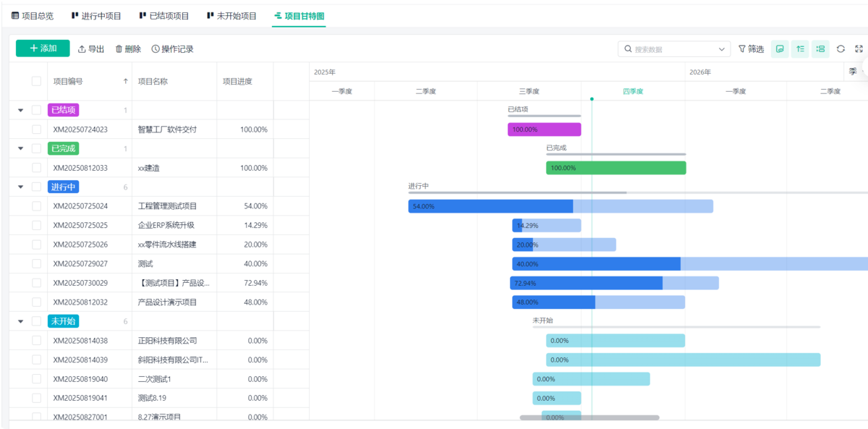Click the 筛选 filter icon

coord(741,49)
